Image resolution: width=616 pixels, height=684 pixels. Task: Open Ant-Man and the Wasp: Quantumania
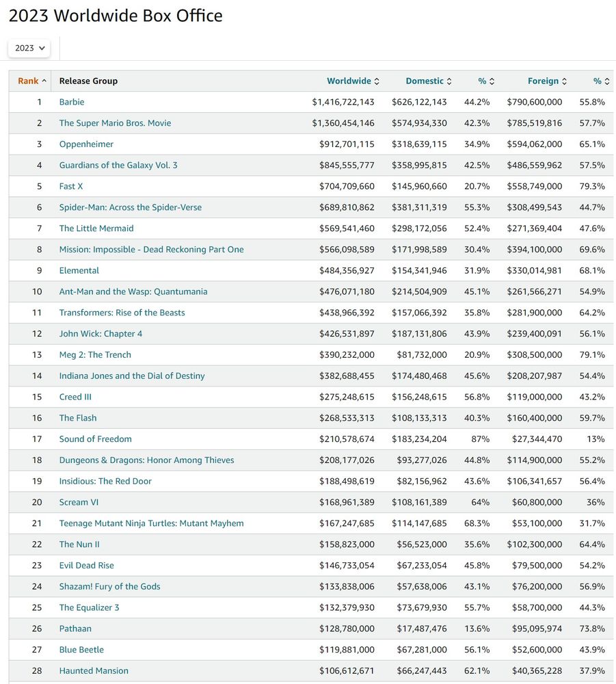pos(133,292)
